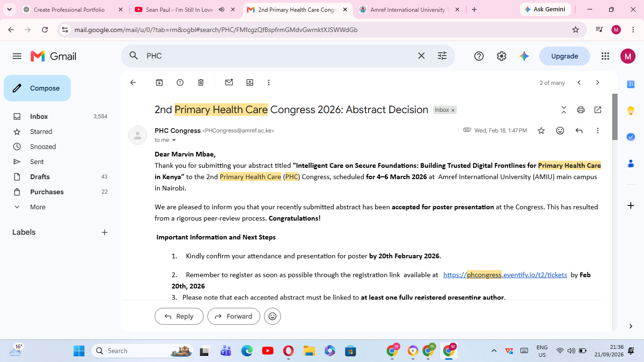The width and height of the screenshot is (644, 362).
Task: Click Upgrade button
Action: click(565, 56)
